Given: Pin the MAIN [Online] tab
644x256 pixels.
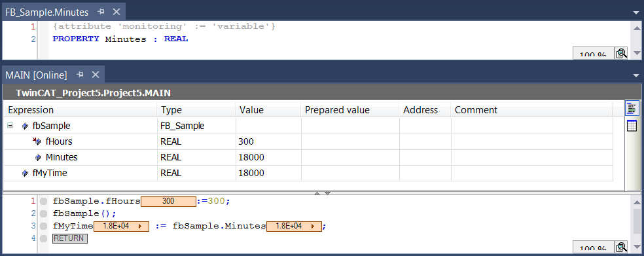Looking at the screenshot, I should (80, 75).
